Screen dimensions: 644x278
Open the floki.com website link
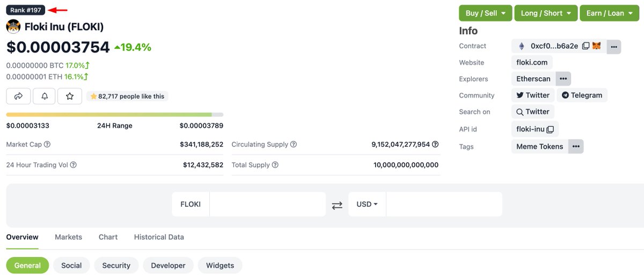click(x=532, y=62)
